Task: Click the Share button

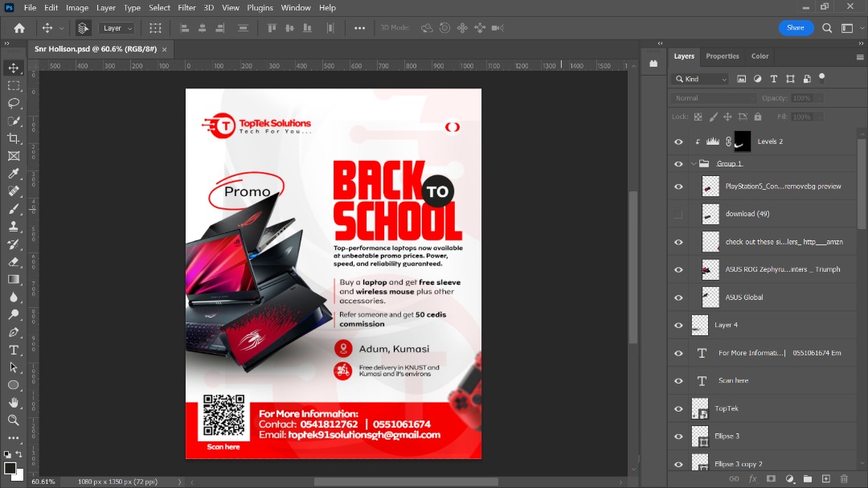Action: pos(796,27)
